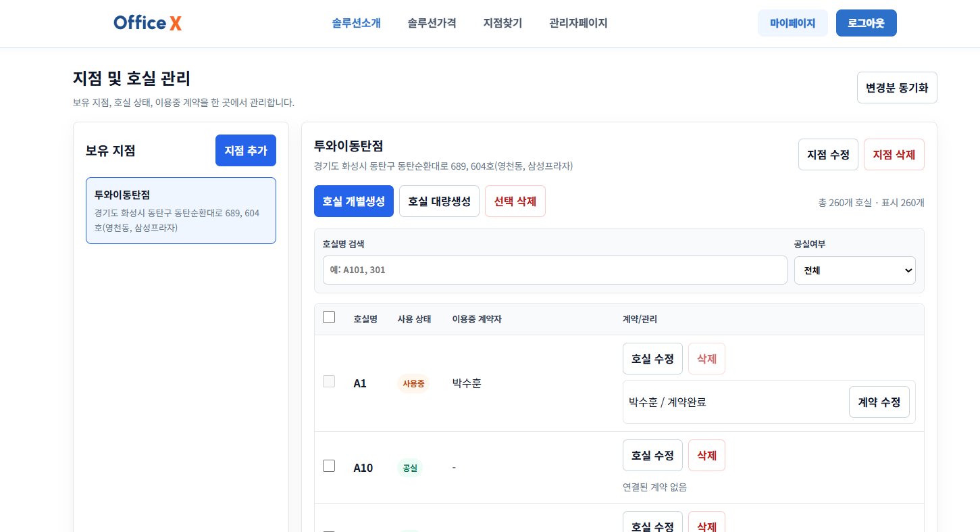This screenshot has height=532, width=980.
Task: Click the 로그아웃 button
Action: (x=867, y=23)
